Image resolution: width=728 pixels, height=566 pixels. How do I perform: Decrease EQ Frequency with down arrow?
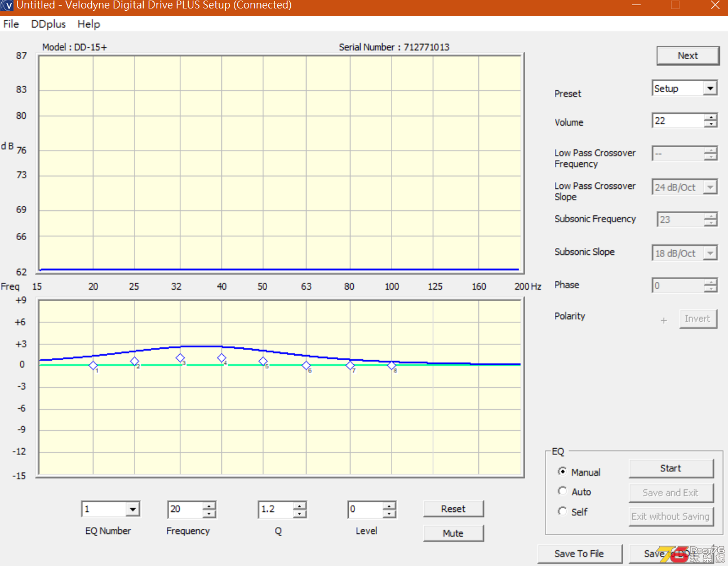209,512
